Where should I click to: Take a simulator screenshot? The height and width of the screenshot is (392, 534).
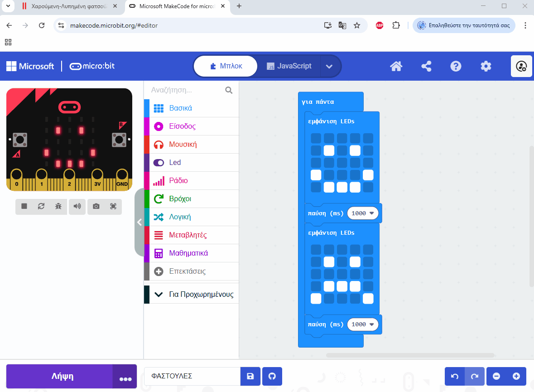[96, 206]
